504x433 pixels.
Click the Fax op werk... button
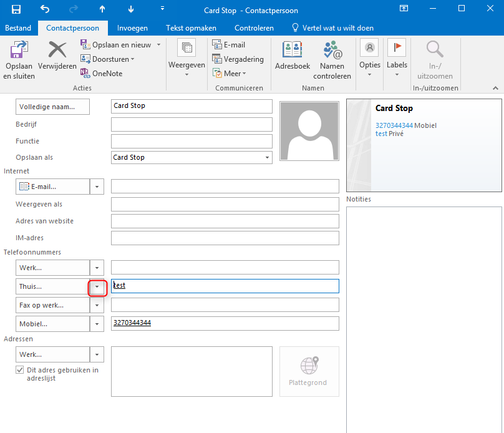tap(53, 305)
